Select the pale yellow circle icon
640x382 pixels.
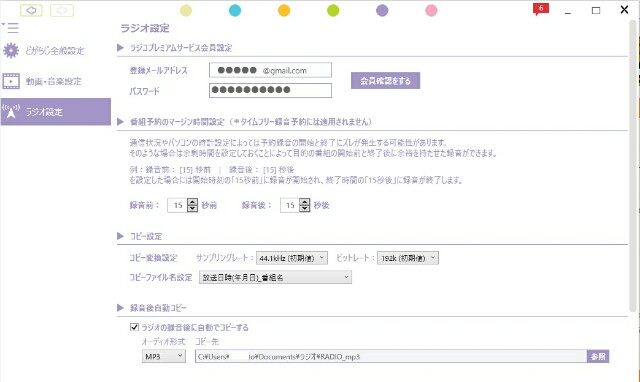pyautogui.click(x=186, y=10)
